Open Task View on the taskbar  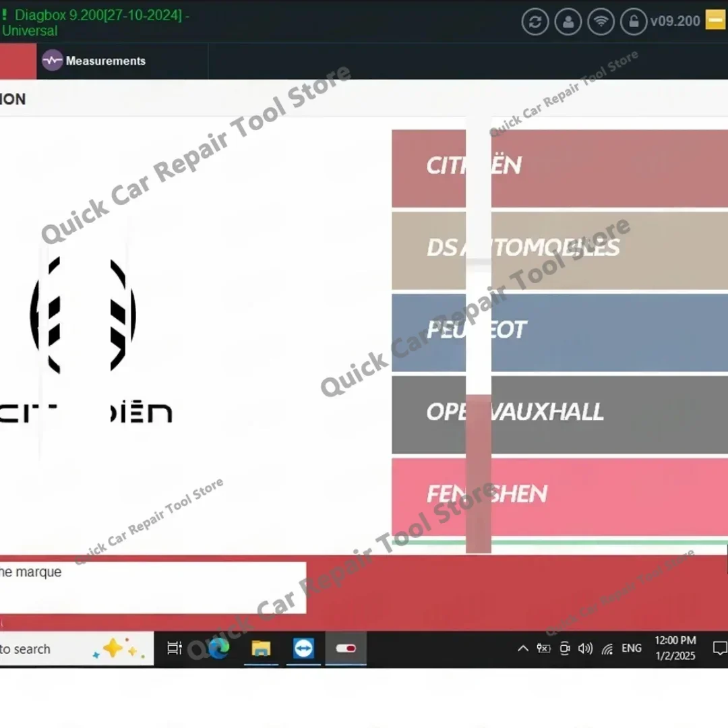175,648
